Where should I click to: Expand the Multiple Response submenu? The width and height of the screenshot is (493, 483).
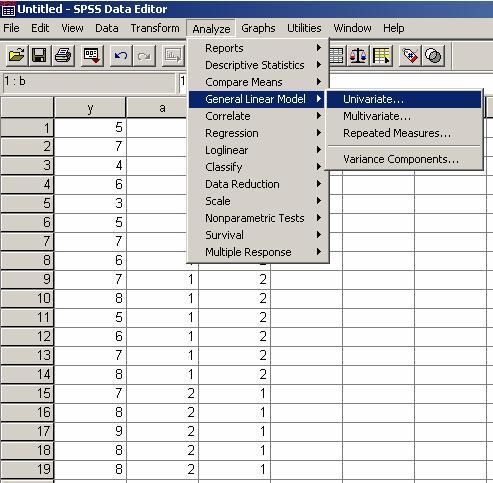tap(258, 252)
